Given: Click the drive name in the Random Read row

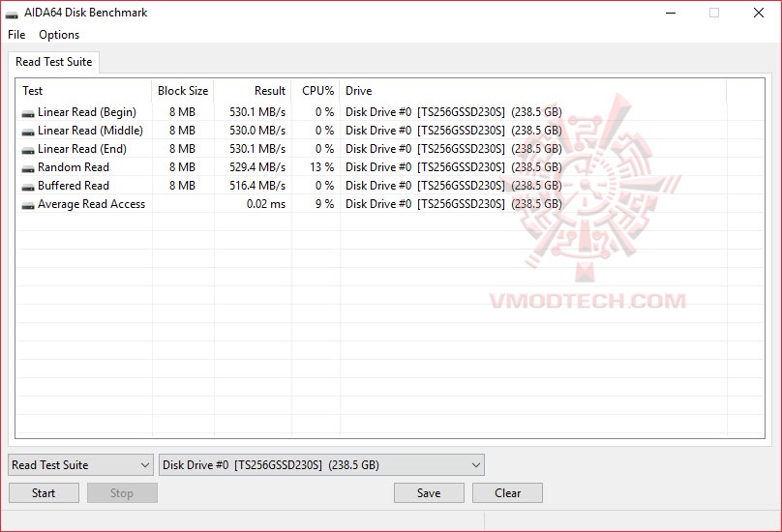Looking at the screenshot, I should [454, 167].
